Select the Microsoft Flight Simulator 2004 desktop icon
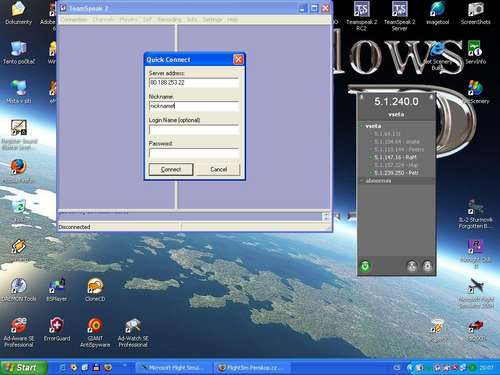Viewport: 500px width, 375px height. tap(476, 293)
